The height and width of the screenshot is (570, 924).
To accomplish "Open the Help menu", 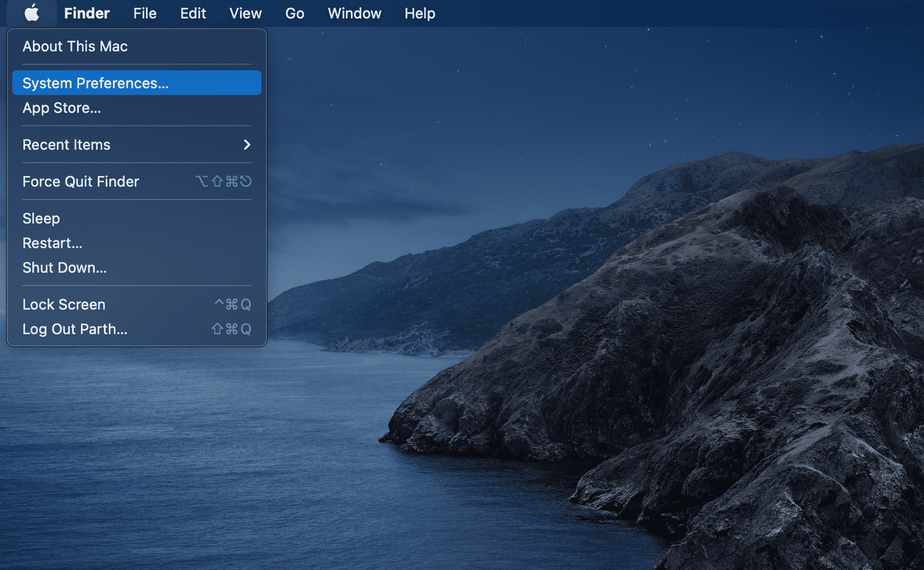I will (x=420, y=13).
